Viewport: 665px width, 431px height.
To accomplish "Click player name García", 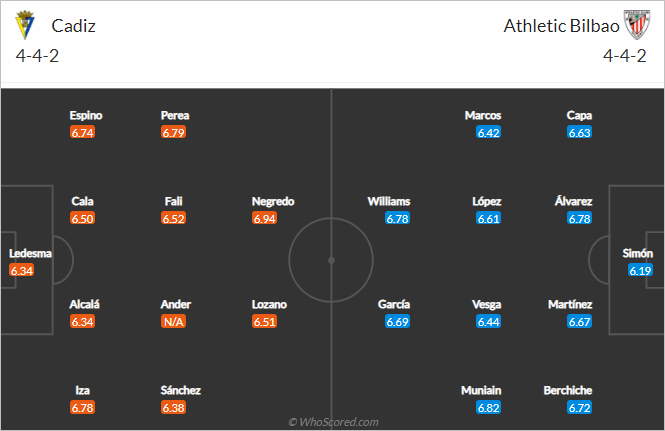I will pyautogui.click(x=394, y=304).
